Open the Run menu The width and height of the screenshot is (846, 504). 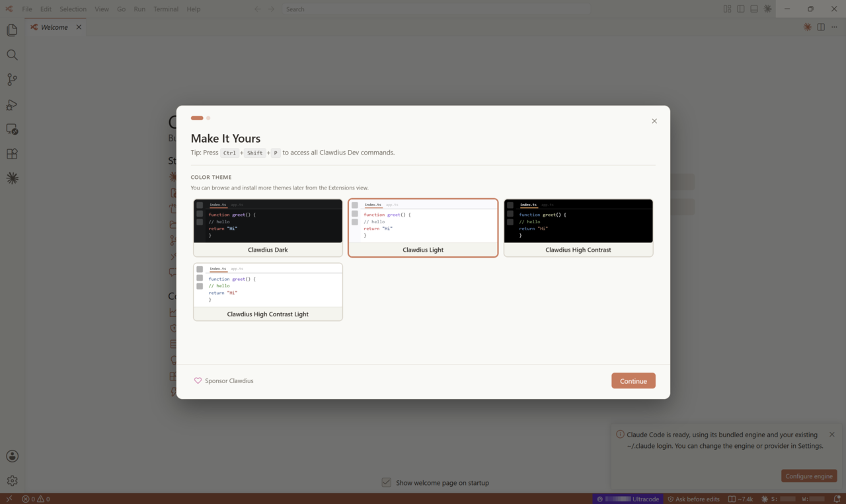(x=139, y=9)
